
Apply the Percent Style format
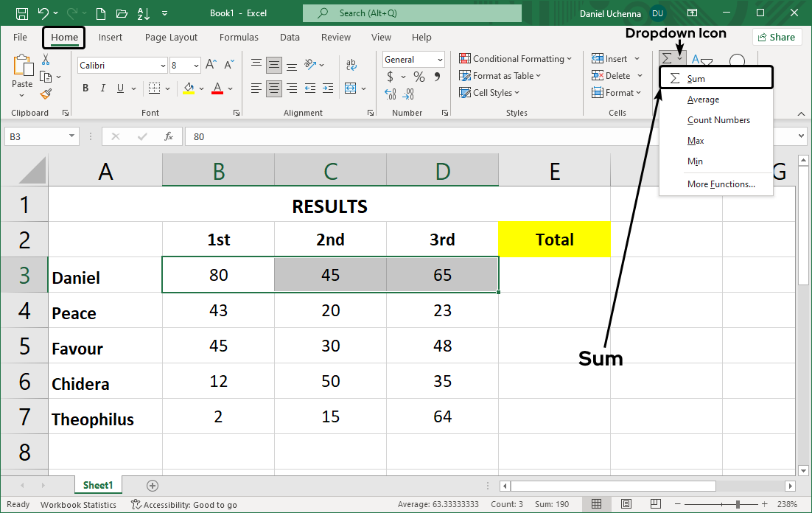click(x=418, y=76)
